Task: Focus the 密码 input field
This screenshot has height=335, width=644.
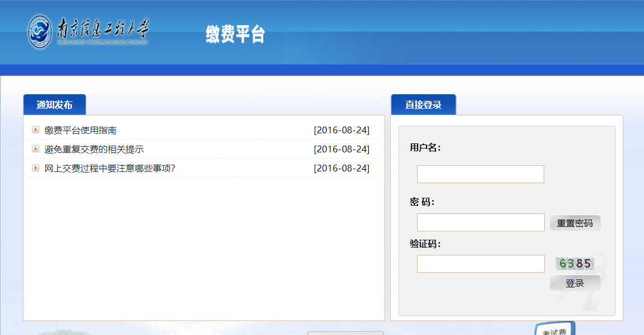Action: click(x=480, y=222)
